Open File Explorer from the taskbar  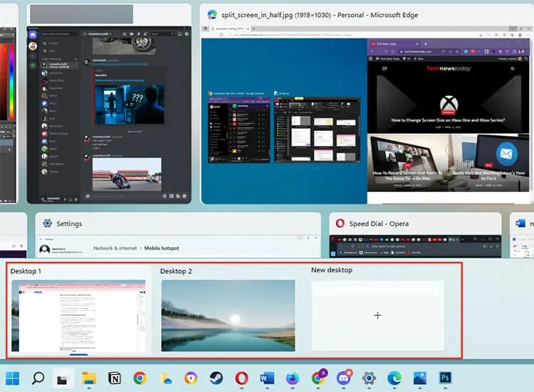[x=89, y=378]
